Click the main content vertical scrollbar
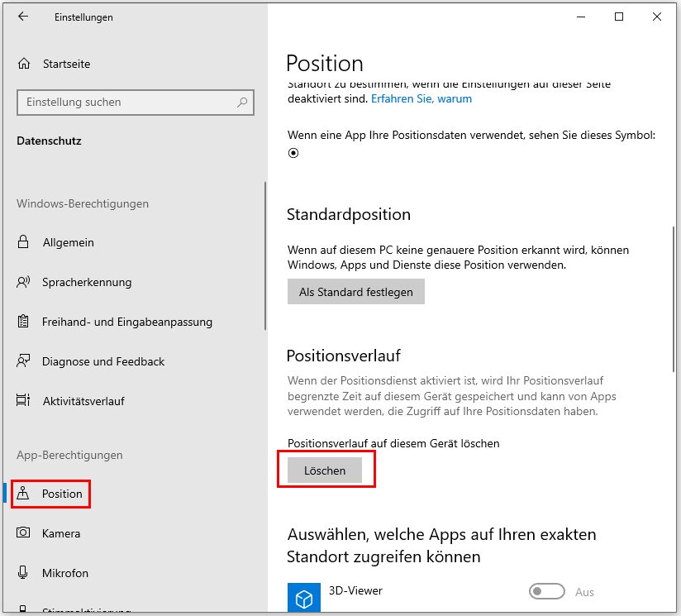 coord(675,298)
